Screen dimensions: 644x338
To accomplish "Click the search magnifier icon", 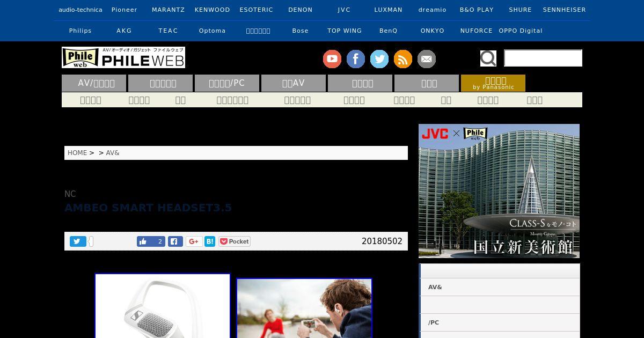I will point(488,58).
